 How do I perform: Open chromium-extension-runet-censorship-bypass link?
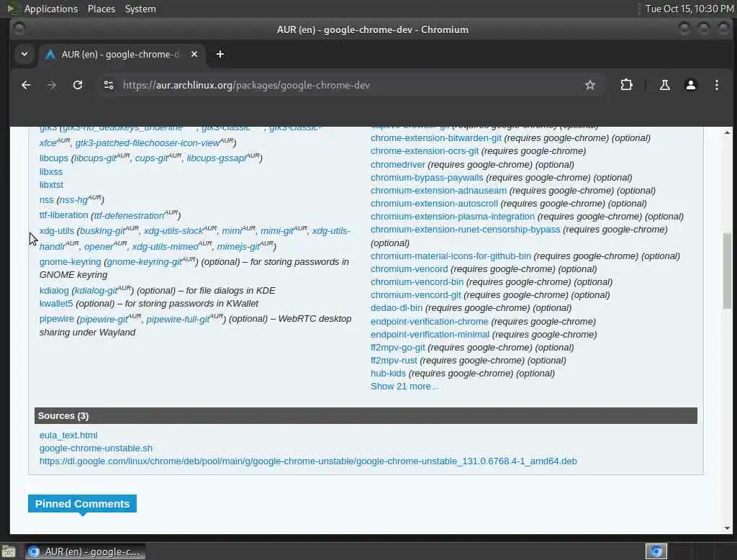[466, 230]
